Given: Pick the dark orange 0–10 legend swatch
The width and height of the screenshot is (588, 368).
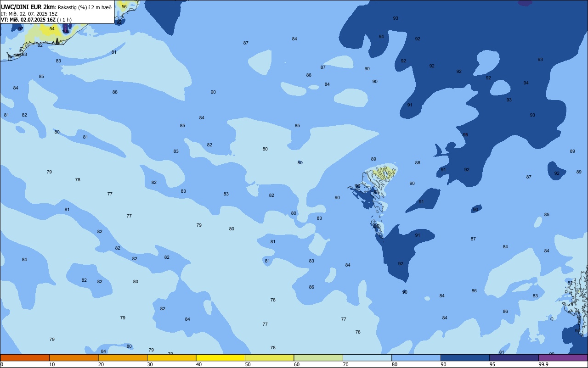Looking at the screenshot, I should coord(25,357).
